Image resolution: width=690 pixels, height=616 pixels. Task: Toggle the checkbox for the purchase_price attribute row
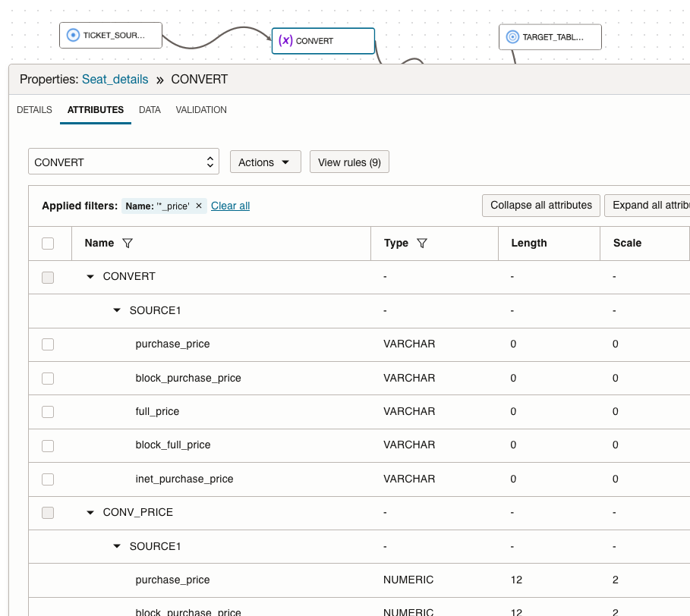point(48,344)
